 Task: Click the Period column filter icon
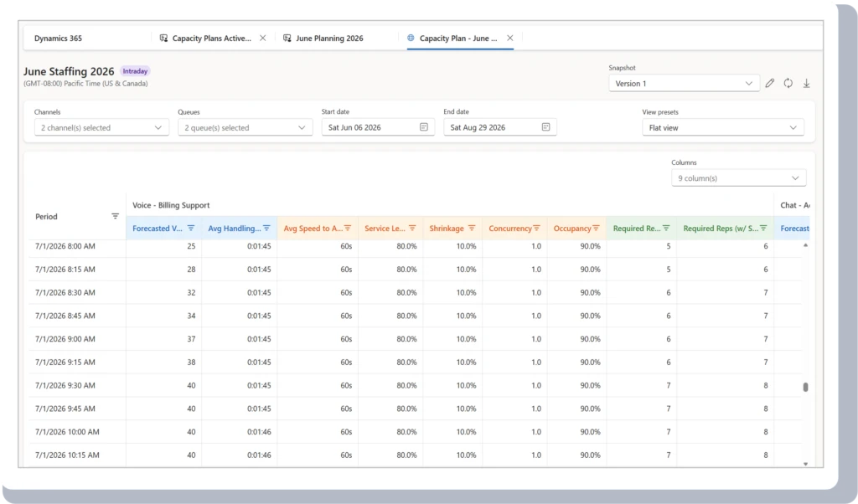[x=115, y=217]
